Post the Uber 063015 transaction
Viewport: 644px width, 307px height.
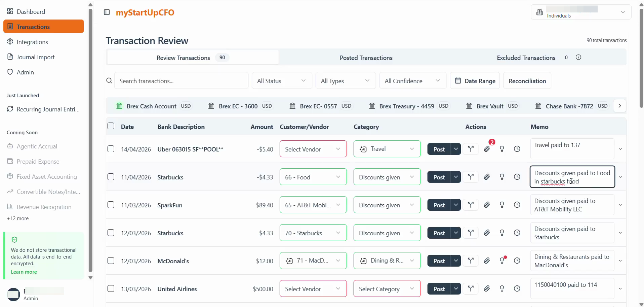click(x=439, y=149)
